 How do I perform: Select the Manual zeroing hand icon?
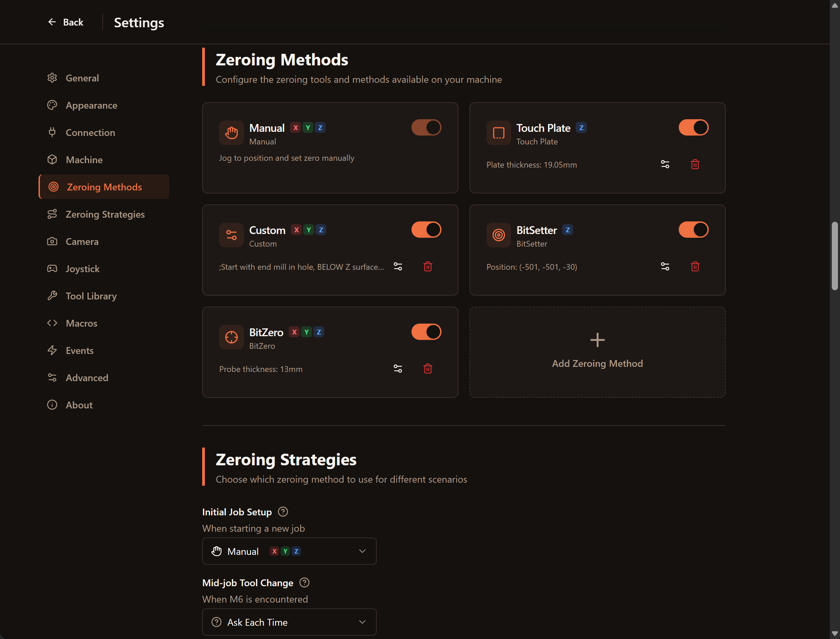[x=231, y=133]
